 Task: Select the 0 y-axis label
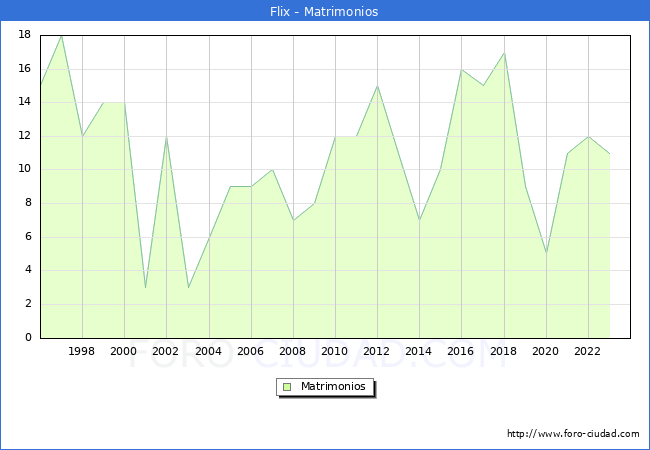pyautogui.click(x=28, y=338)
